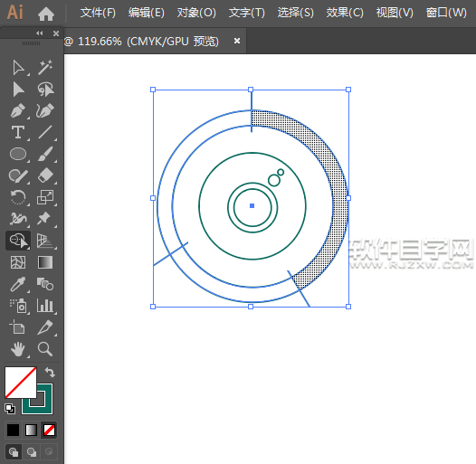Pick the Eraser tool
476x464 pixels.
(x=45, y=175)
